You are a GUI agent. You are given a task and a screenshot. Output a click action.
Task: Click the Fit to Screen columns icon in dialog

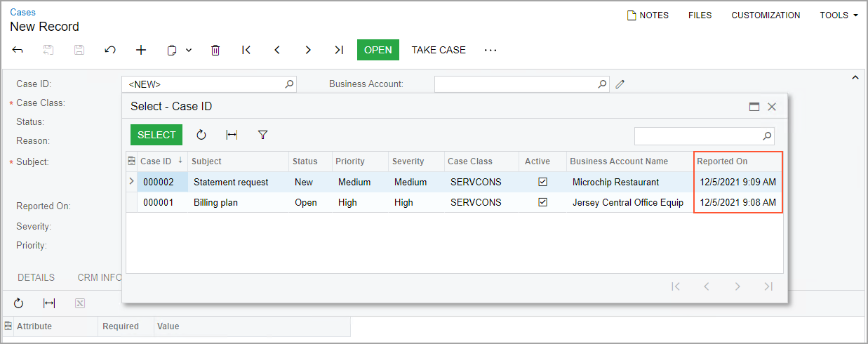point(232,135)
